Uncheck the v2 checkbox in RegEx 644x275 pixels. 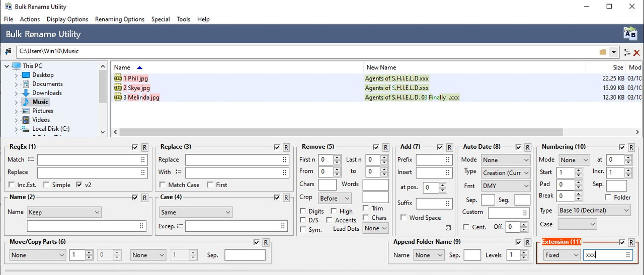pyautogui.click(x=79, y=185)
